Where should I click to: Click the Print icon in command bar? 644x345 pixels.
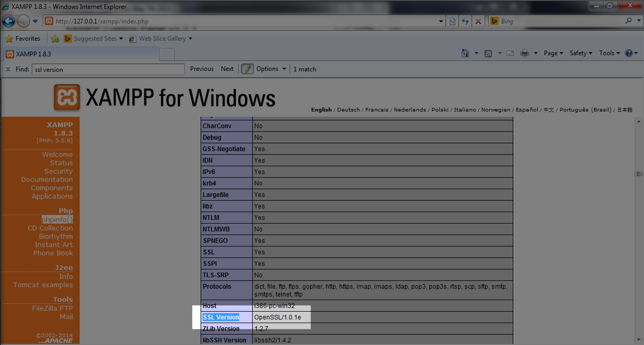coord(524,53)
